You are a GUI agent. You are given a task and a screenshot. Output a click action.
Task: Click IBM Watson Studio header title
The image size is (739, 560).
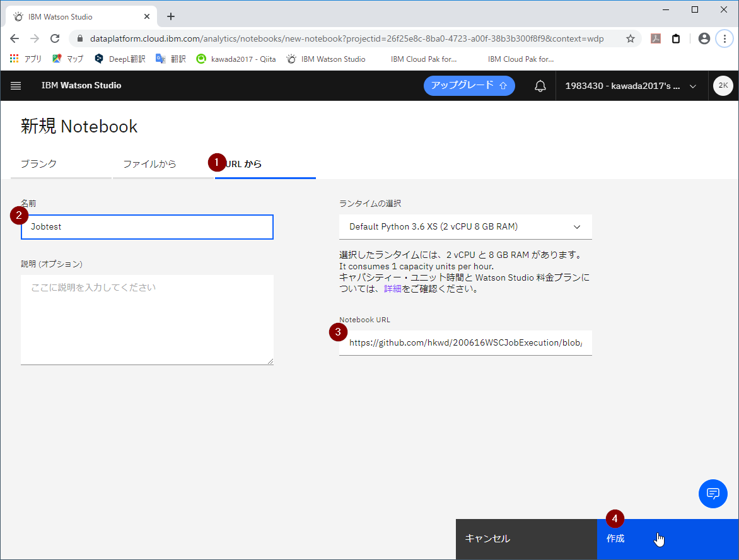(81, 85)
